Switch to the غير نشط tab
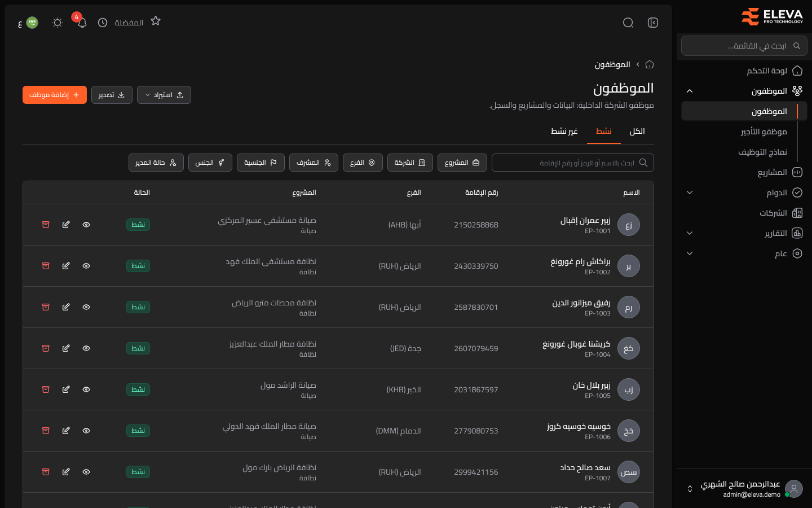This screenshot has width=812, height=508. point(564,131)
